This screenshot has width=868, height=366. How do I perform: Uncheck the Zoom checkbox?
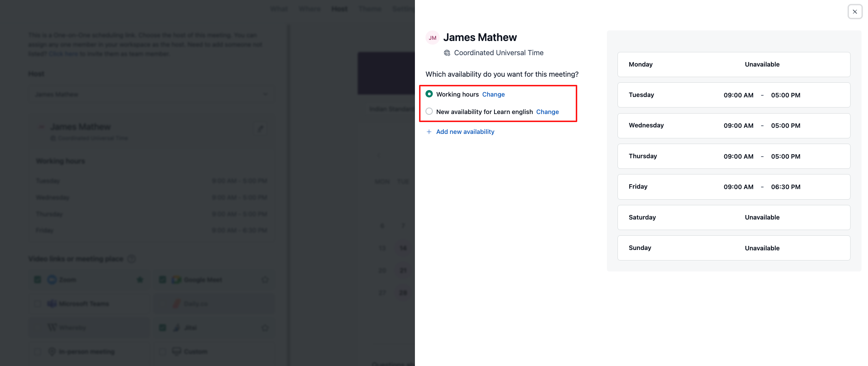click(x=38, y=280)
